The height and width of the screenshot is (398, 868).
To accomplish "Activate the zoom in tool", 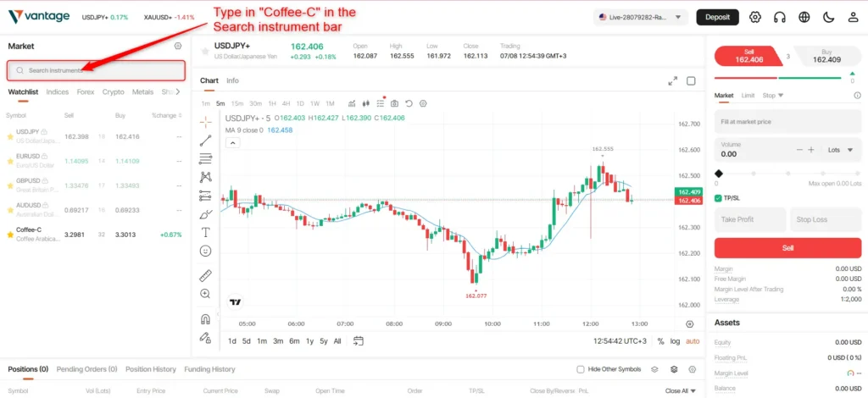I will coord(205,294).
